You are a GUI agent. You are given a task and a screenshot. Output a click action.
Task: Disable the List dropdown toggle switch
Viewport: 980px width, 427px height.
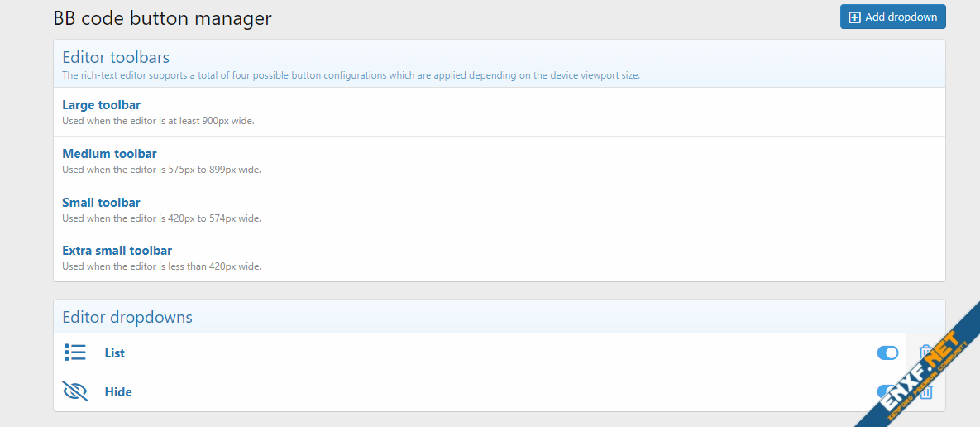point(887,353)
